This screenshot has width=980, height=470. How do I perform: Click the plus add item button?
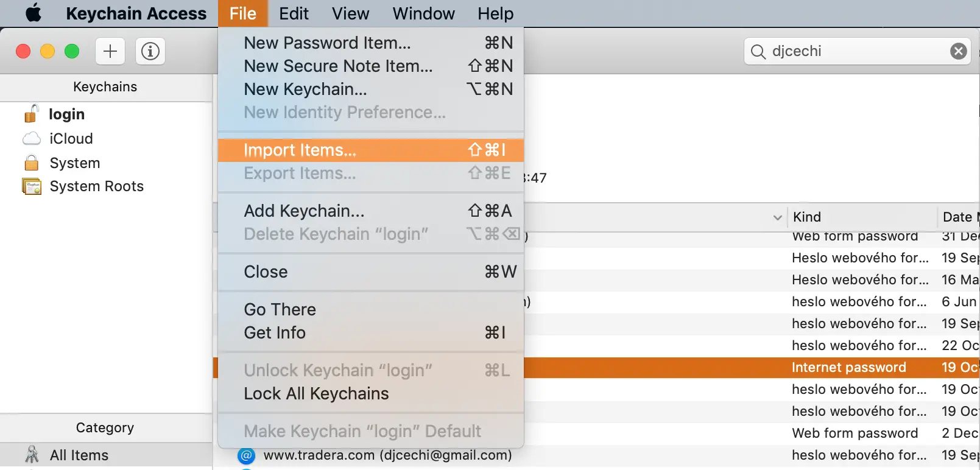pos(110,51)
